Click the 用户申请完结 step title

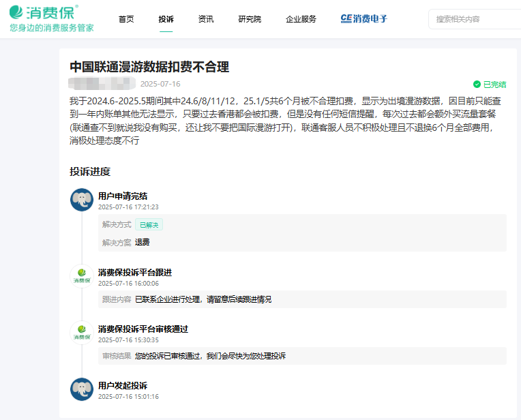(123, 196)
